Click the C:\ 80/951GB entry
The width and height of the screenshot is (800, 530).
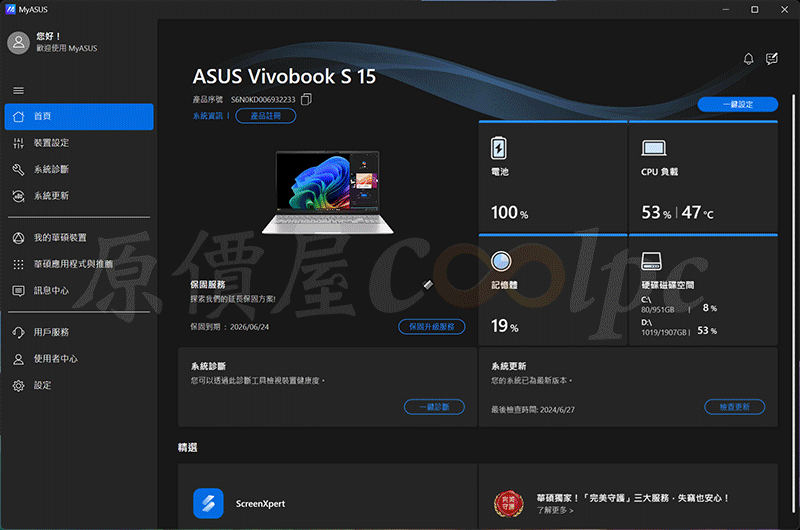coord(679,305)
